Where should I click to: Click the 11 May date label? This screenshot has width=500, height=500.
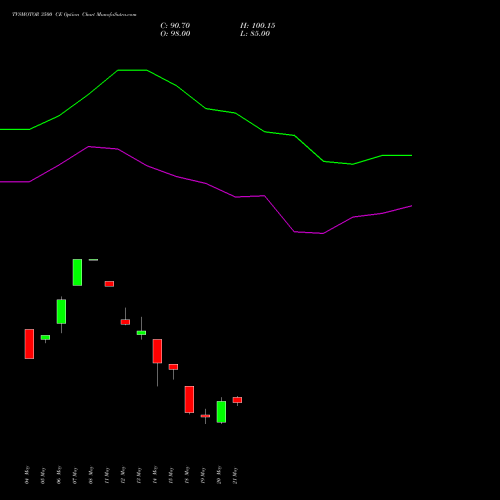click(107, 475)
